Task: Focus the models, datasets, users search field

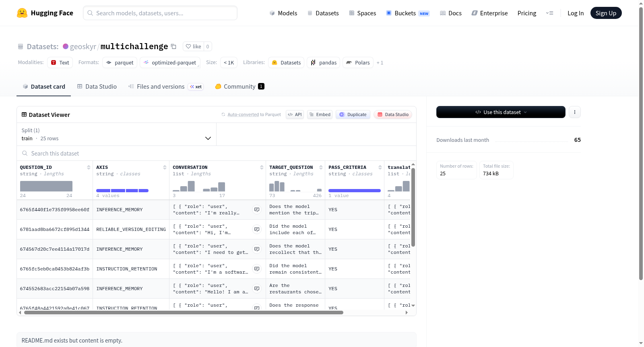Action: [x=160, y=13]
